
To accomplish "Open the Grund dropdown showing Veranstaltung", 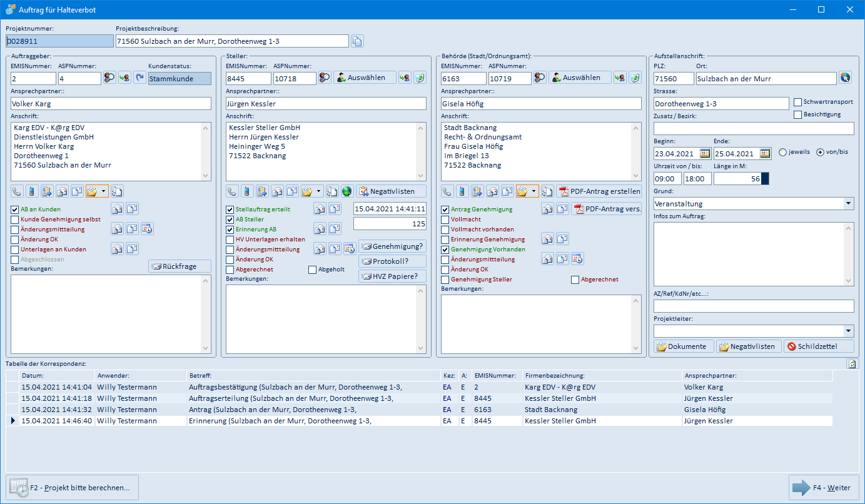I will pyautogui.click(x=848, y=203).
